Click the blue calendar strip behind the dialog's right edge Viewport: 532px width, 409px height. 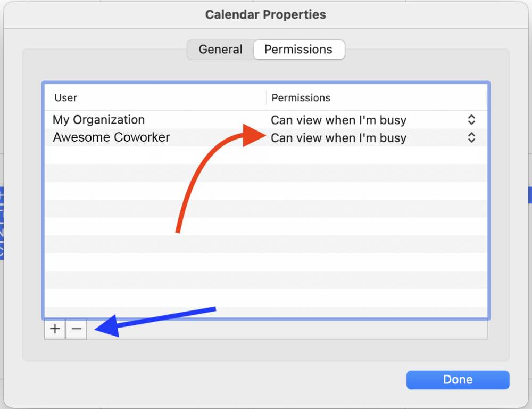[530, 195]
